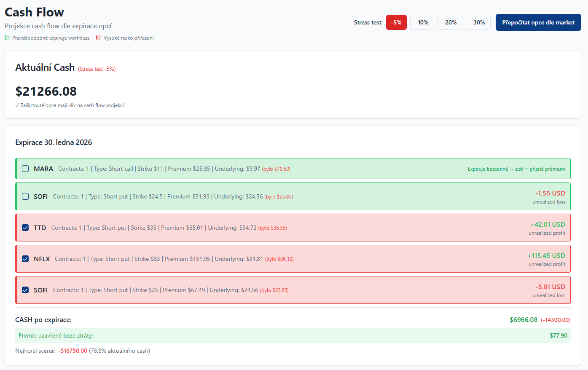Select the current cash value $21266.08
The height and width of the screenshot is (370, 588).
46,91
